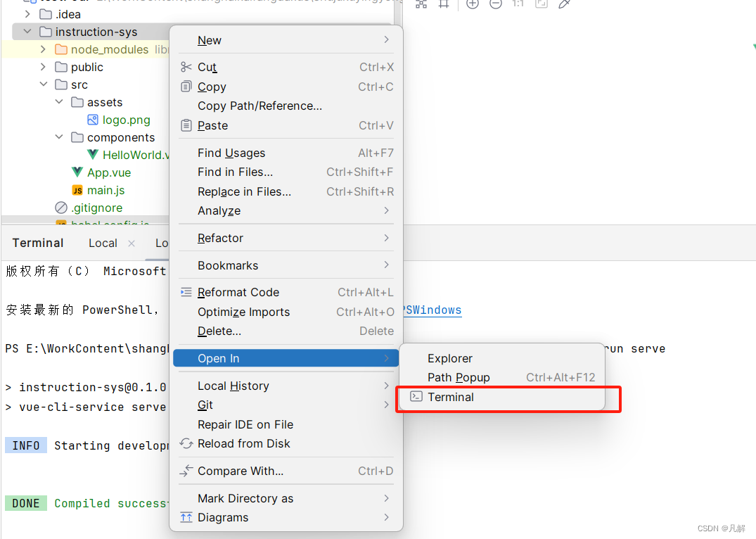Click the Compare With arrows icon
Screen dimensions: 756x539
186,471
